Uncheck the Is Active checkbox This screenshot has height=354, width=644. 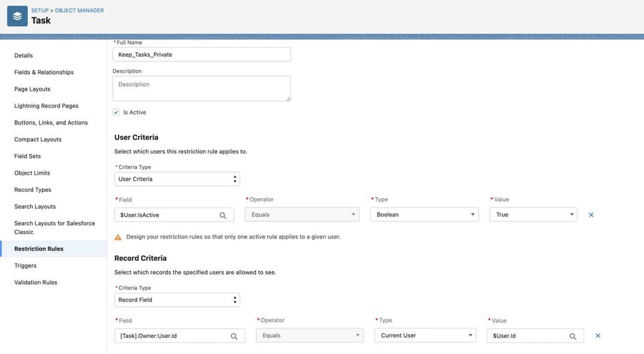tap(117, 113)
